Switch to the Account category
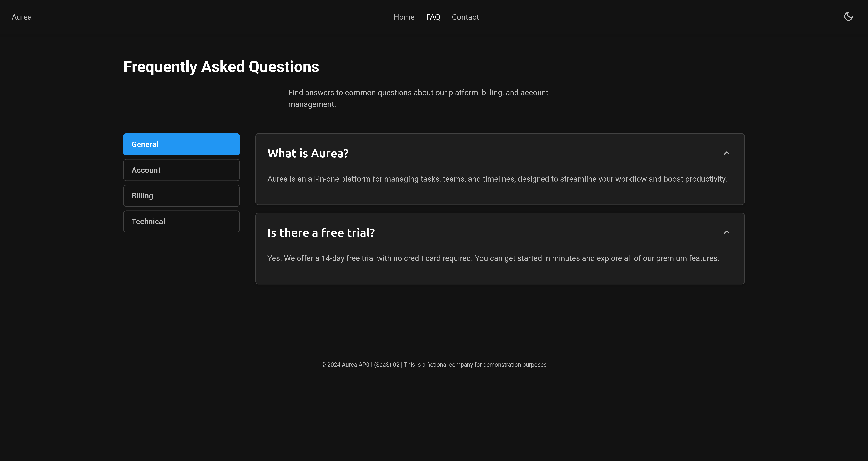The height and width of the screenshot is (461, 868). tap(181, 170)
